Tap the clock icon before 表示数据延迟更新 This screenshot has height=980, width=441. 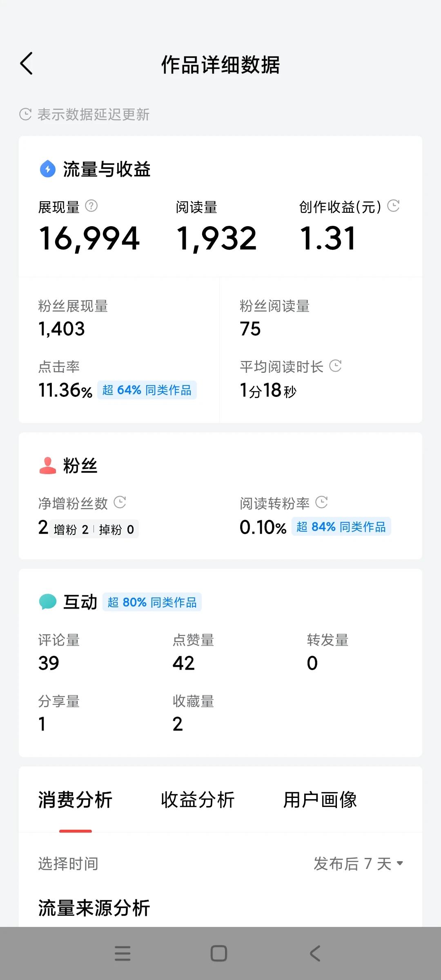click(x=25, y=114)
